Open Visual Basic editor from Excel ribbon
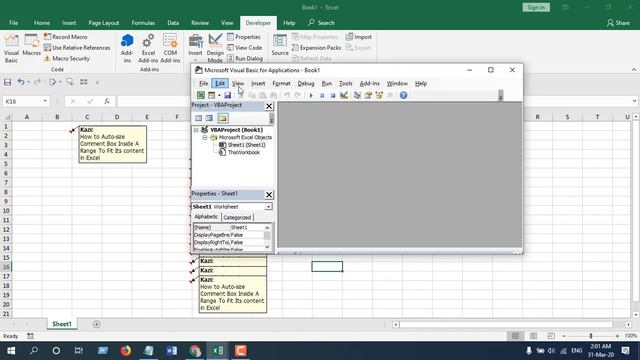This screenshot has width=640, height=360. [11, 48]
